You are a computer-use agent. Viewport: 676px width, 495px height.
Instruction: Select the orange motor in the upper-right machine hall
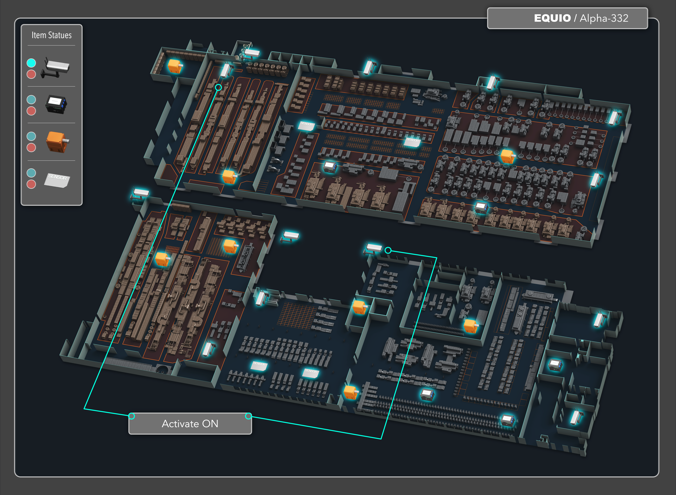(x=507, y=156)
